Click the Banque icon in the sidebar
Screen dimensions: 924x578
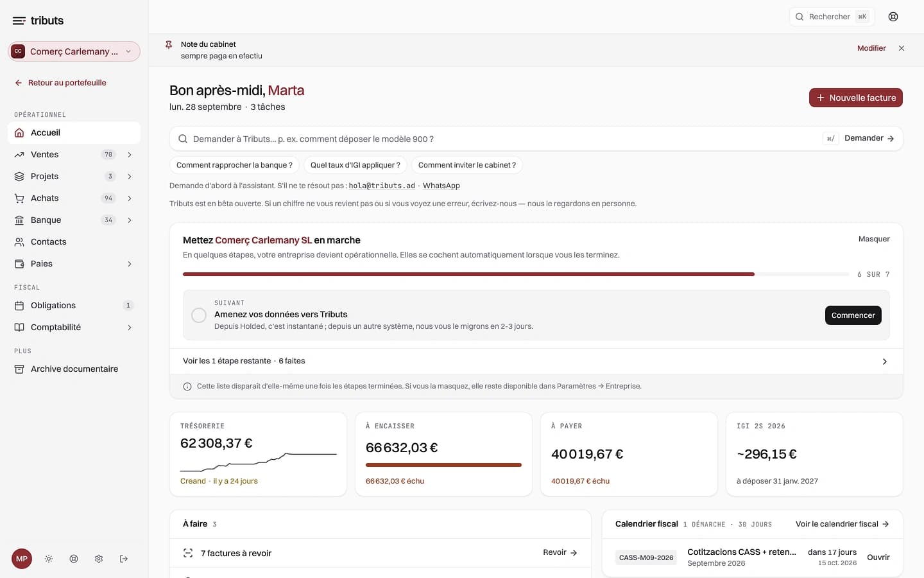coord(19,220)
